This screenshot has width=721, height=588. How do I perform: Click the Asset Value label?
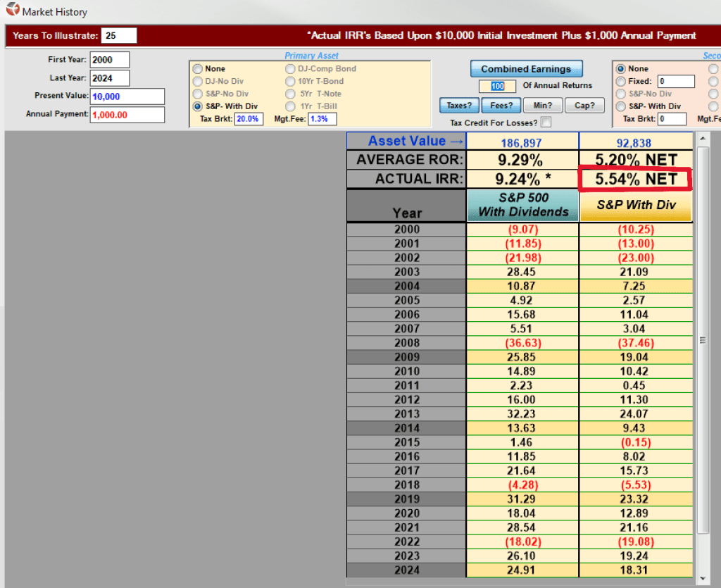click(x=406, y=141)
